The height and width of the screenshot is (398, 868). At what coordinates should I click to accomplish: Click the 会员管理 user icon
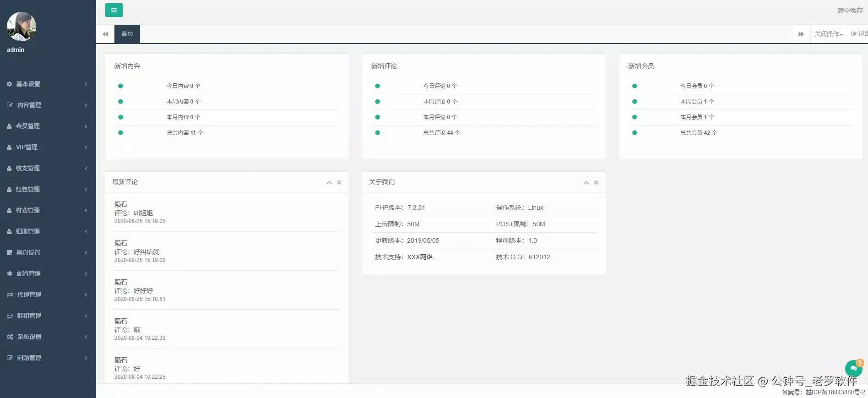[x=9, y=126]
